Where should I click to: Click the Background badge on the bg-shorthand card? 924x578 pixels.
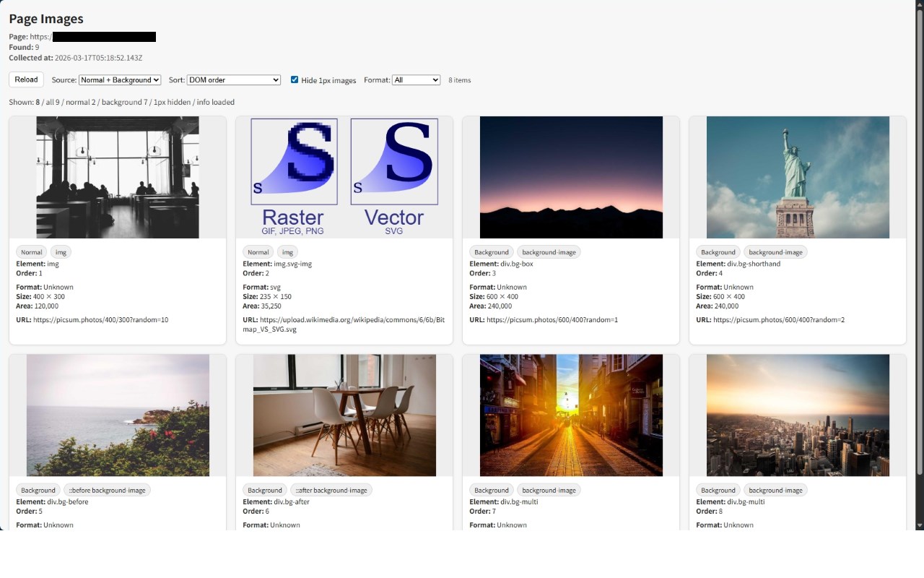(x=718, y=251)
